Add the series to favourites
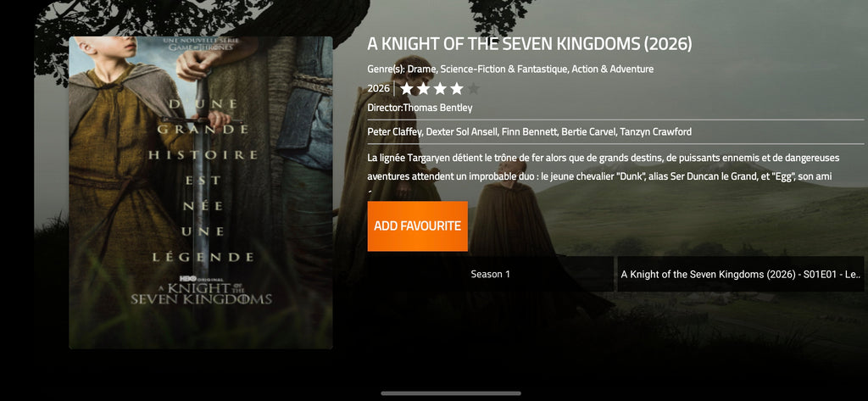The image size is (868, 401). pyautogui.click(x=417, y=226)
